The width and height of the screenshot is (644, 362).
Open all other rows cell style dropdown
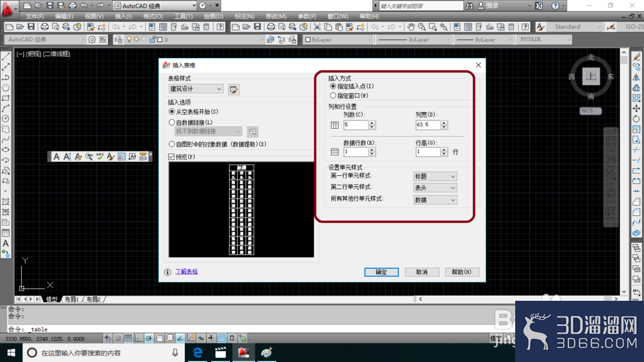[x=435, y=200]
